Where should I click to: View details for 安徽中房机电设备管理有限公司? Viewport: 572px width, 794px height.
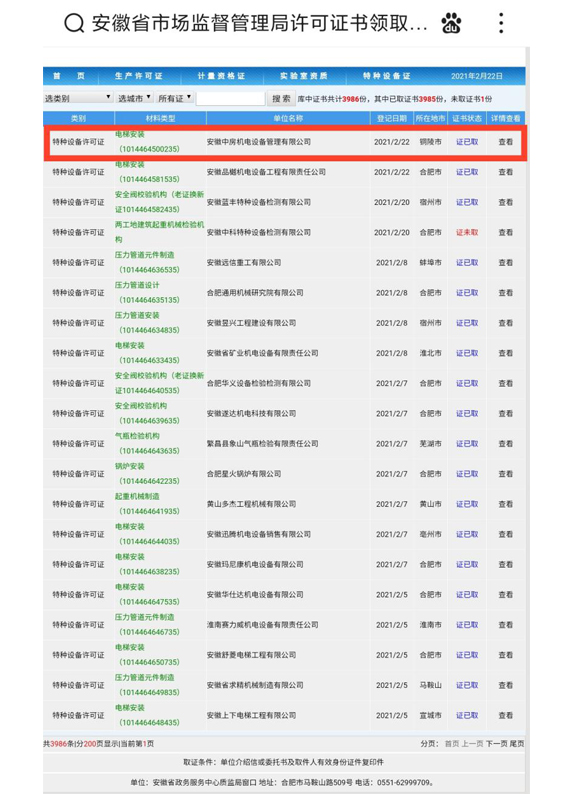(x=506, y=142)
